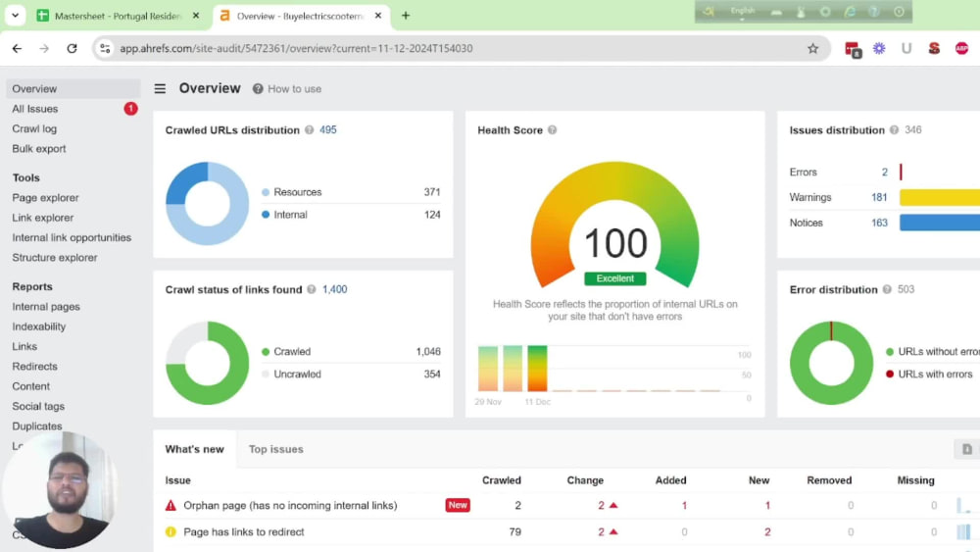Click the 11 Dec health score history bar
Viewport: 980px width, 552px height.
click(537, 369)
